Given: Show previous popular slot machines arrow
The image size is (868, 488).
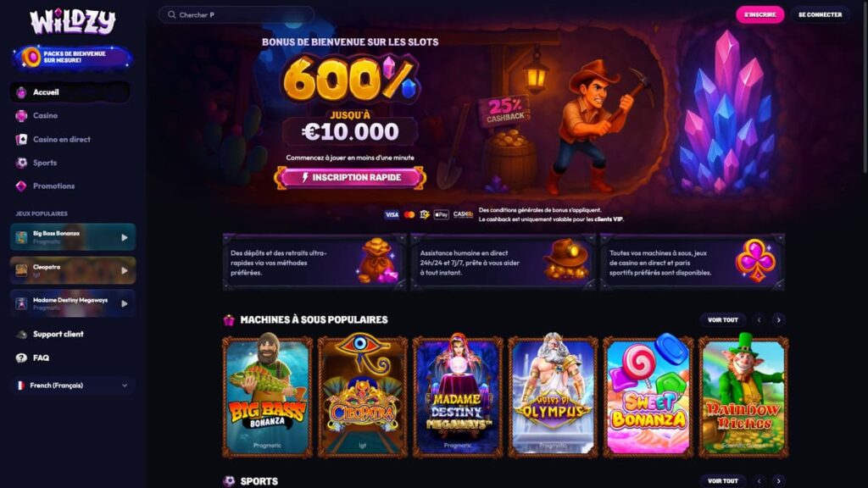Looking at the screenshot, I should coord(759,319).
